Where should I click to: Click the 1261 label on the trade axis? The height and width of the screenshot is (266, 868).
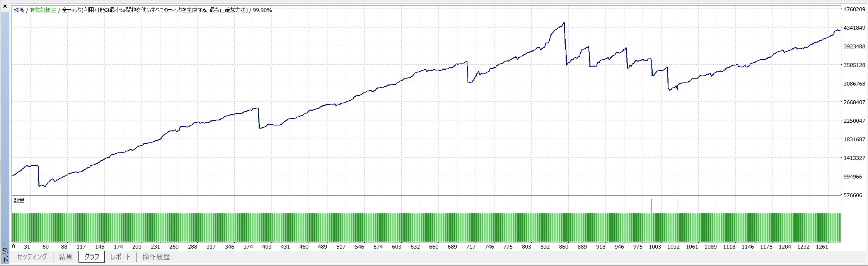(822, 247)
